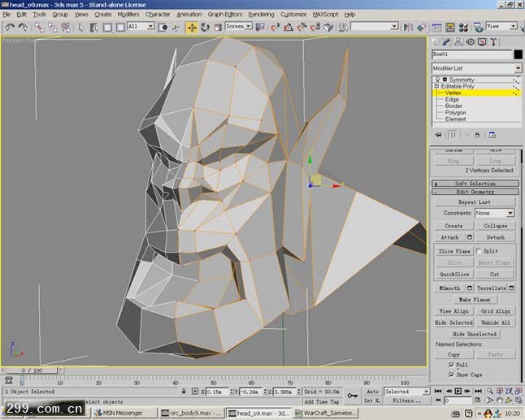This screenshot has height=420, width=525.
Task: Click the Mirror Selected Objects icon
Action: coord(408,28)
